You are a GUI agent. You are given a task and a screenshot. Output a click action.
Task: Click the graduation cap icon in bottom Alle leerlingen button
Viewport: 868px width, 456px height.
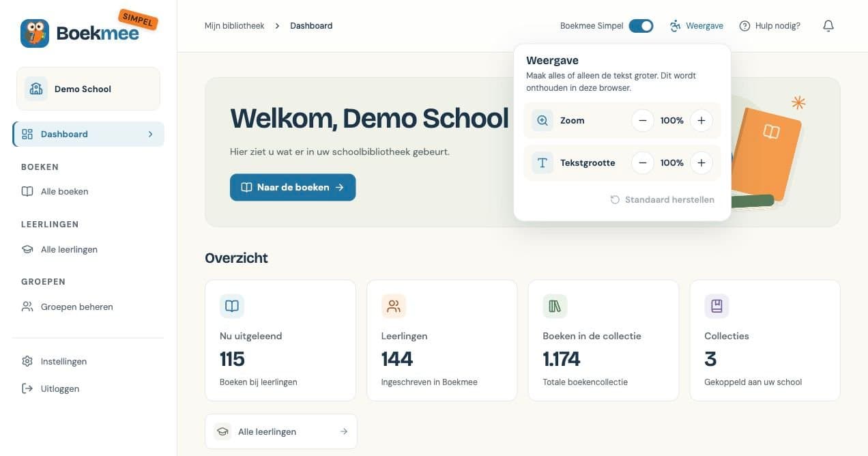(x=222, y=431)
